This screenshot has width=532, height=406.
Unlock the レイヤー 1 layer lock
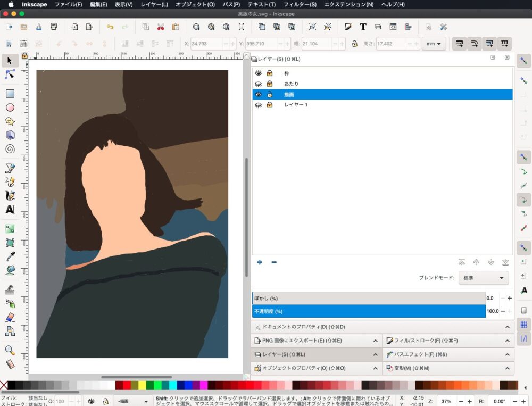point(269,105)
